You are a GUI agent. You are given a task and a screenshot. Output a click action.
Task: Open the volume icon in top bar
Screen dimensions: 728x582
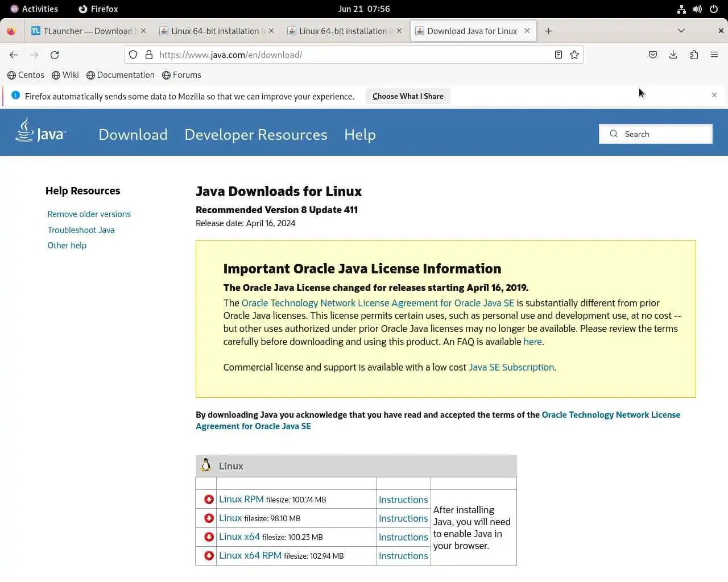pyautogui.click(x=697, y=9)
